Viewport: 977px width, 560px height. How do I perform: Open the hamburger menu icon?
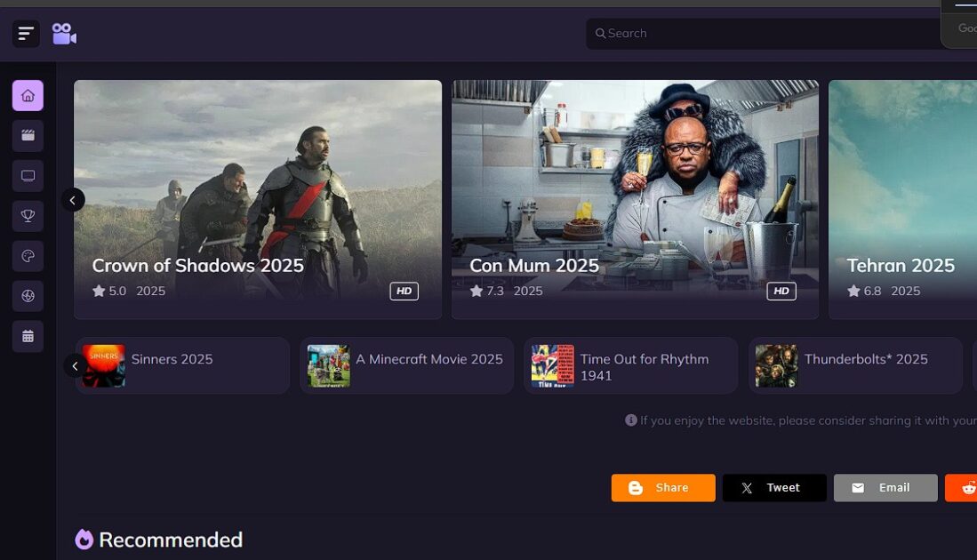[x=26, y=34]
